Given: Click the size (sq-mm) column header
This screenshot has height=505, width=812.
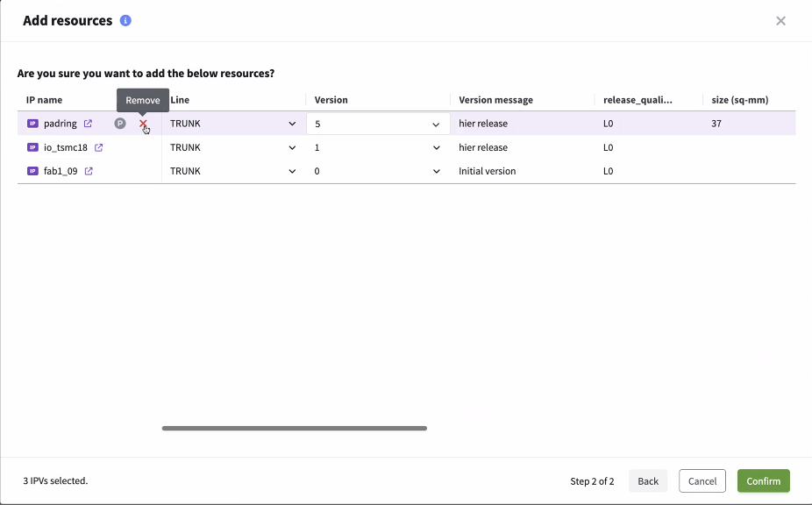Looking at the screenshot, I should point(739,100).
